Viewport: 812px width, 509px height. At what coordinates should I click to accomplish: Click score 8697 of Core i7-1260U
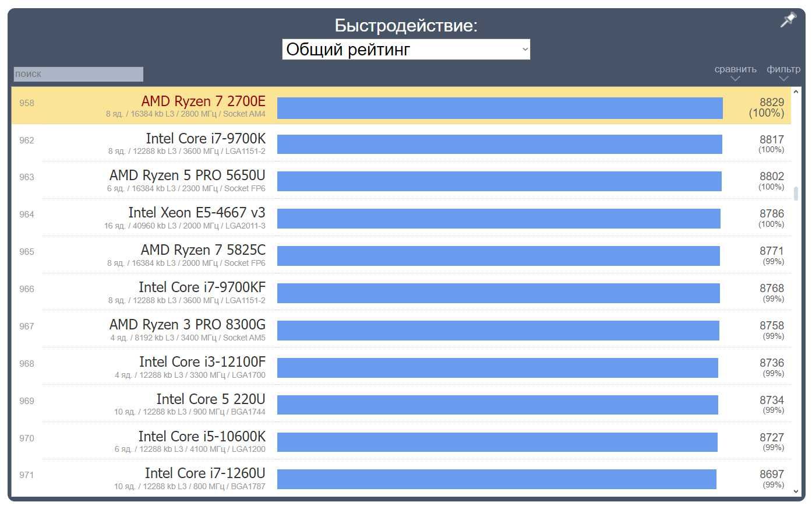(772, 474)
